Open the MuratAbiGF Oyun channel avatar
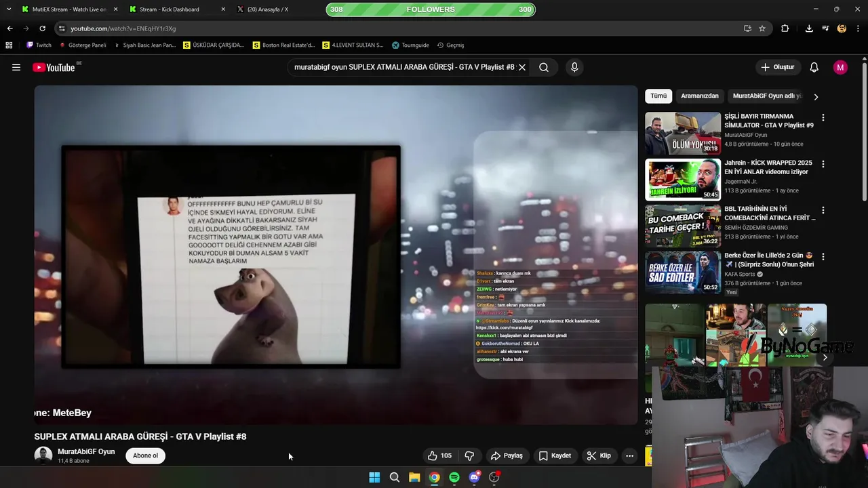The width and height of the screenshot is (868, 488). coord(43,455)
